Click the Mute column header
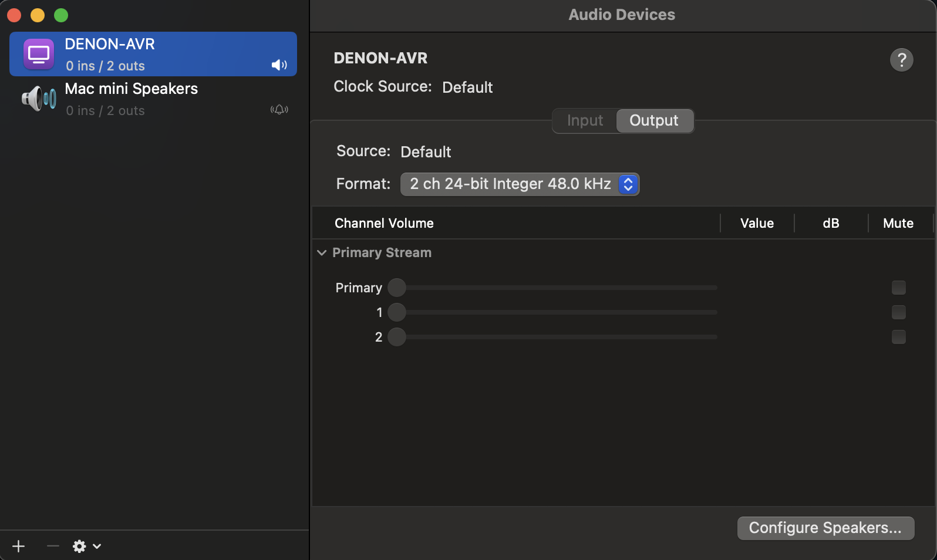The height and width of the screenshot is (560, 937). point(898,223)
